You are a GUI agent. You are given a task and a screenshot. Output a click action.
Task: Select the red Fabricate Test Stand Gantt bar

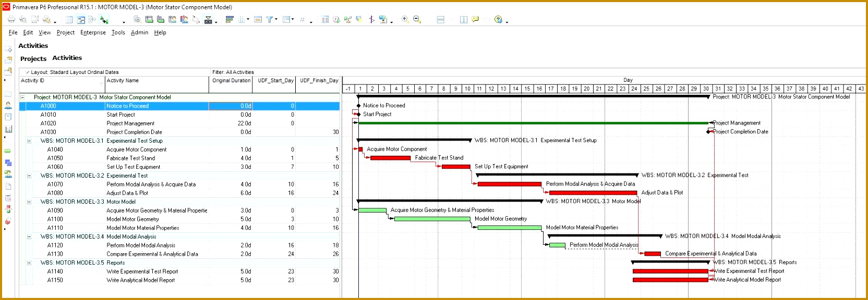390,158
